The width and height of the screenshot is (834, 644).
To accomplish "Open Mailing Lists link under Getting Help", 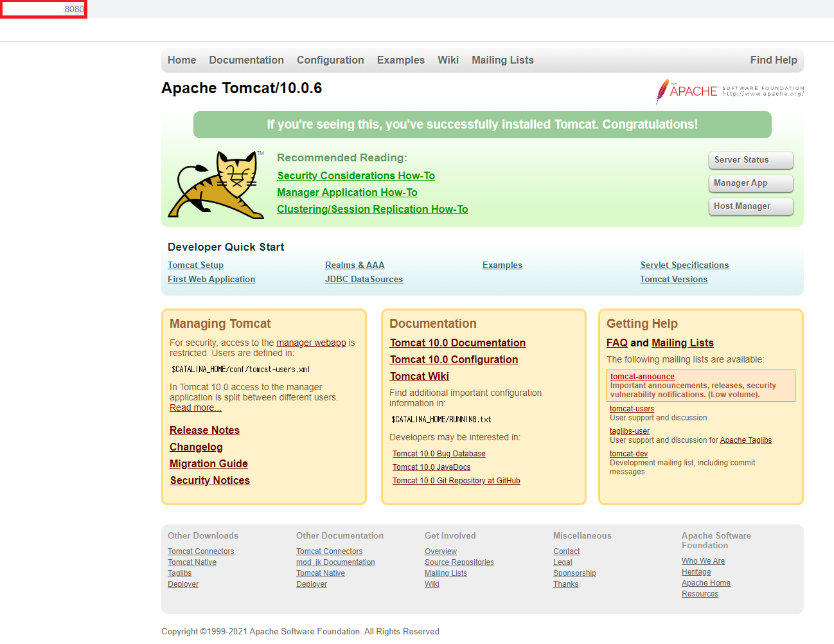I will tap(682, 343).
